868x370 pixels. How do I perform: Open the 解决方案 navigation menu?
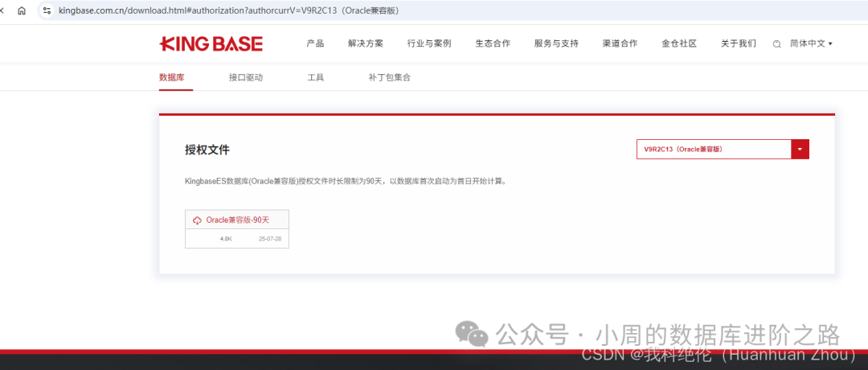(366, 43)
